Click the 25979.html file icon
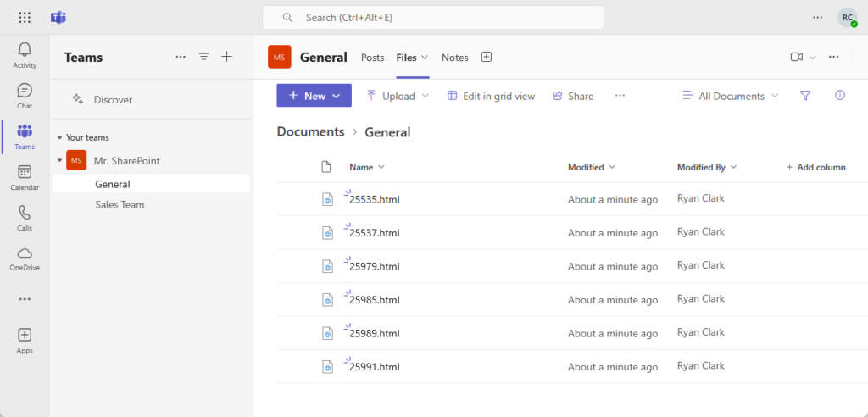This screenshot has height=417, width=868. tap(328, 266)
